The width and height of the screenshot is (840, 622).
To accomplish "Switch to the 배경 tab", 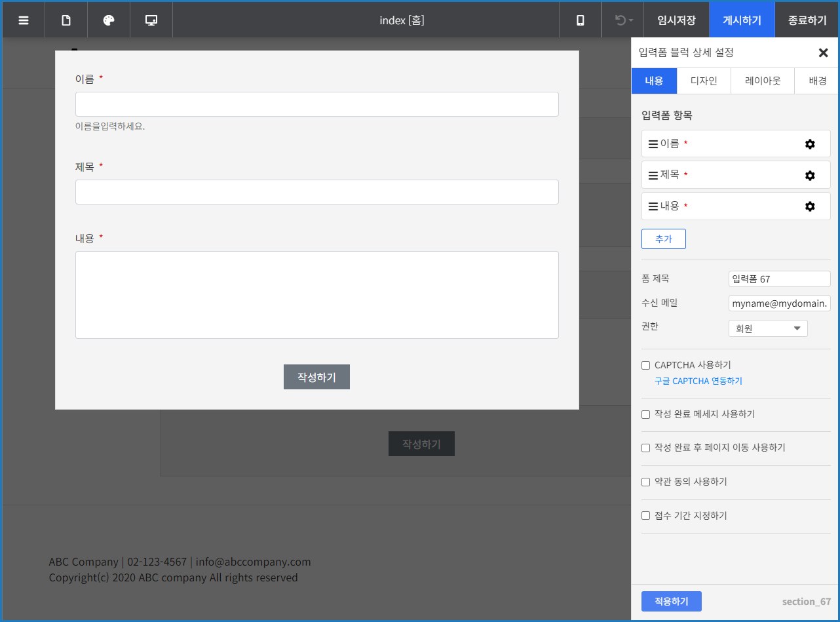I will pyautogui.click(x=816, y=81).
